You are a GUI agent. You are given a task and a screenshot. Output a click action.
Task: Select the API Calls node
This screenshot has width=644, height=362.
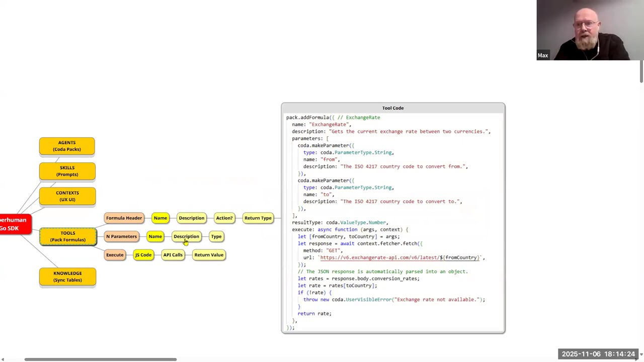(173, 255)
